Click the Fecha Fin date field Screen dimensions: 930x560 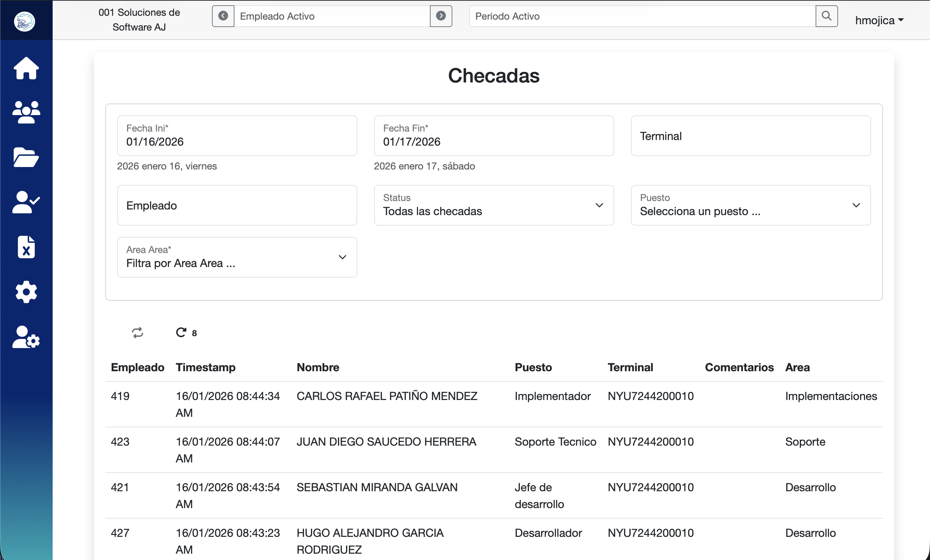[x=493, y=136]
